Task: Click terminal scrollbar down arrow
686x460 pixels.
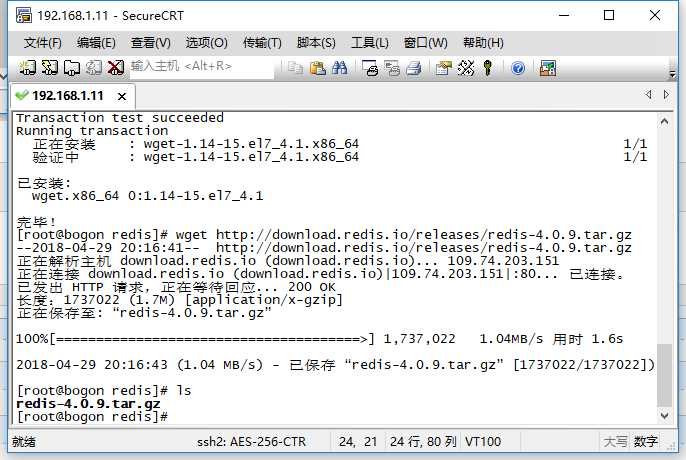Action: click(x=664, y=416)
